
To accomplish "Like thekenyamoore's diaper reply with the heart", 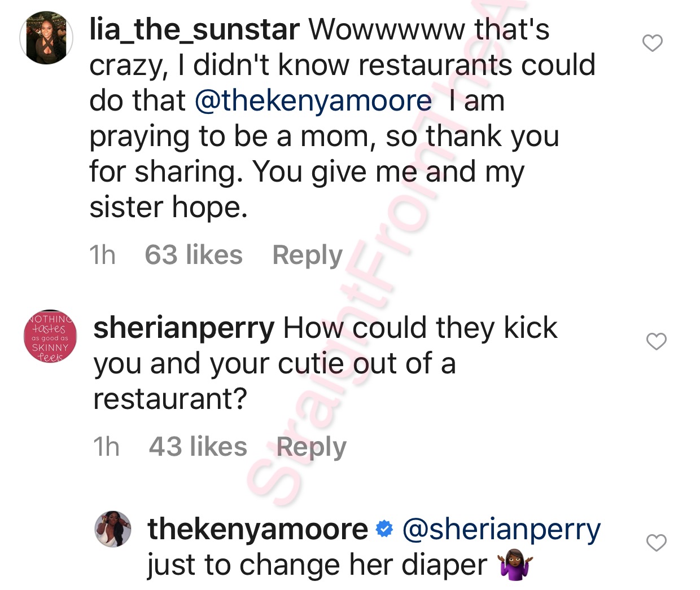I will coord(657,543).
